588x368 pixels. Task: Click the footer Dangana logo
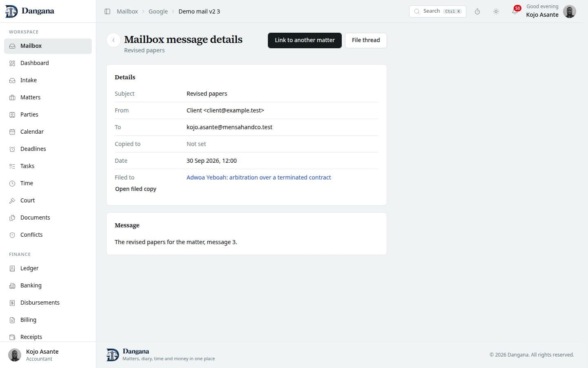click(113, 355)
